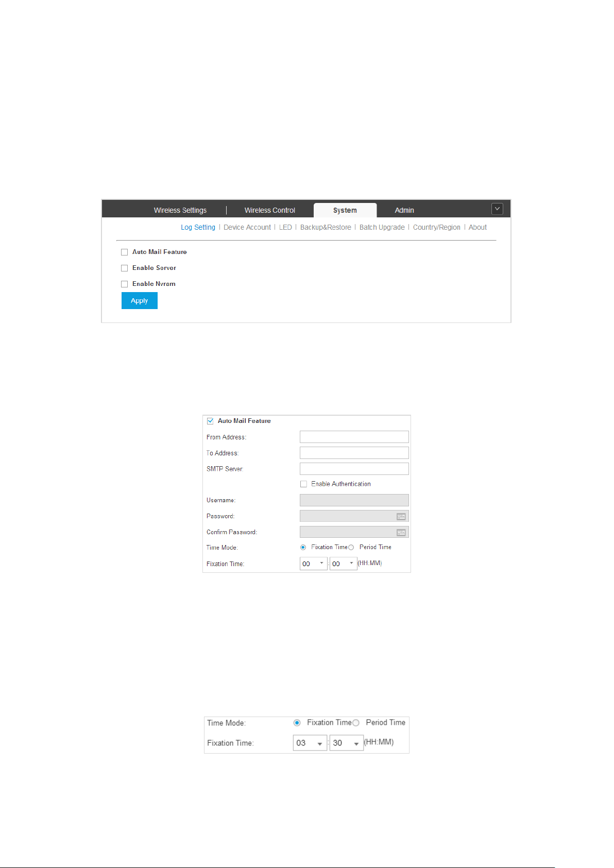Click the Password field
614x868 pixels.
coord(354,516)
